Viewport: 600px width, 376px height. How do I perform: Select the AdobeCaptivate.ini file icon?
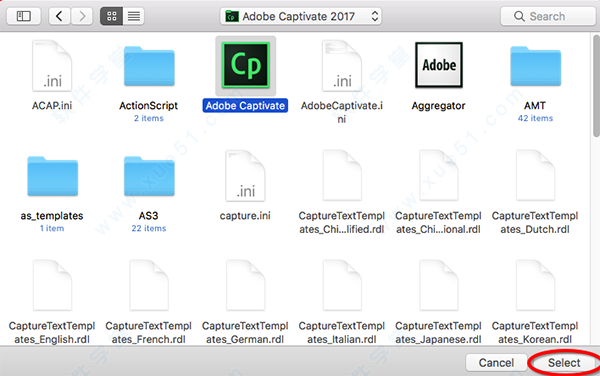[x=342, y=66]
